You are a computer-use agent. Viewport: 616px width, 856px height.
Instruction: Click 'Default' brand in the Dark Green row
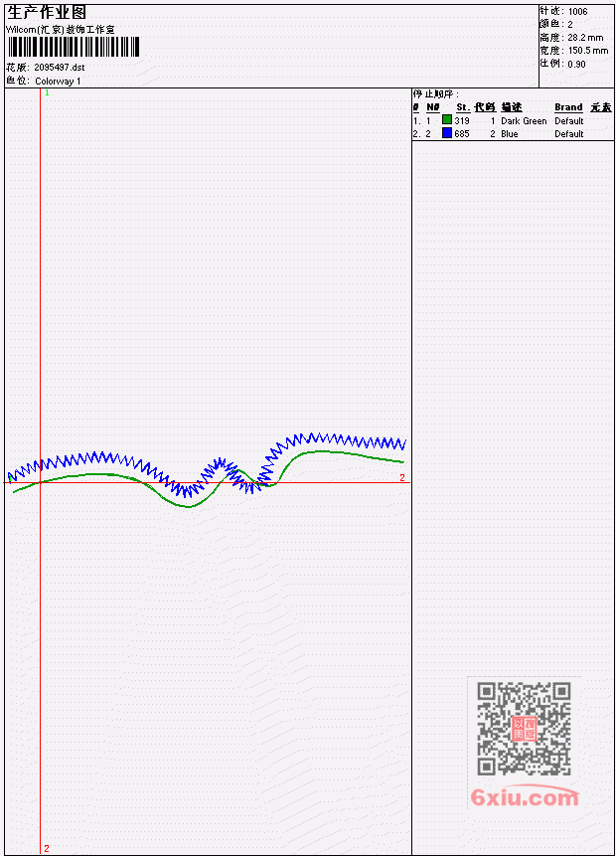569,120
